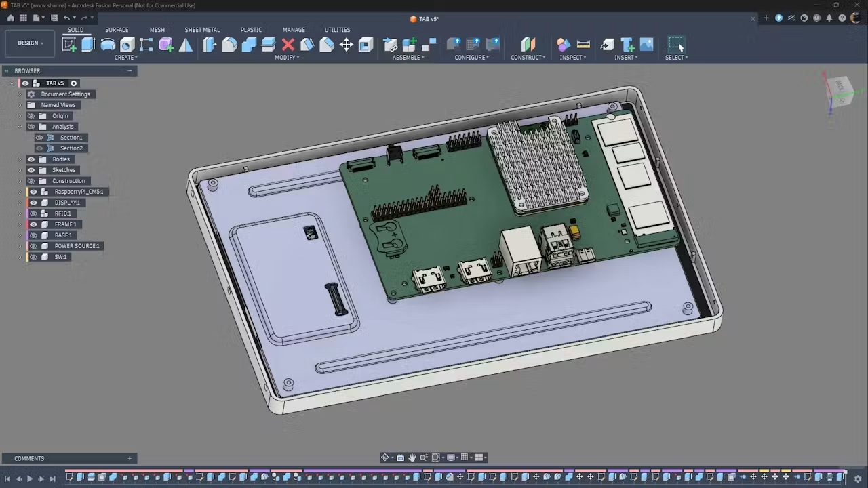Hide the Bodies folder

[x=31, y=159]
